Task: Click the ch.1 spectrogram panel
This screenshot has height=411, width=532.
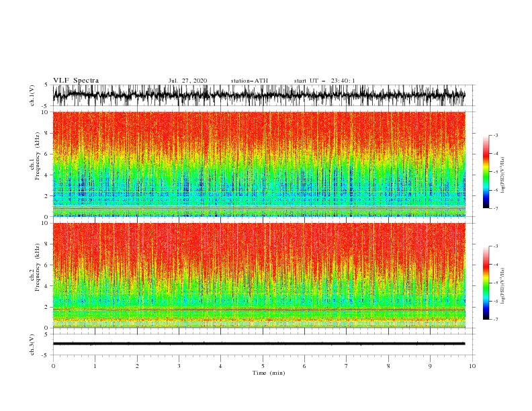Action: [x=259, y=164]
